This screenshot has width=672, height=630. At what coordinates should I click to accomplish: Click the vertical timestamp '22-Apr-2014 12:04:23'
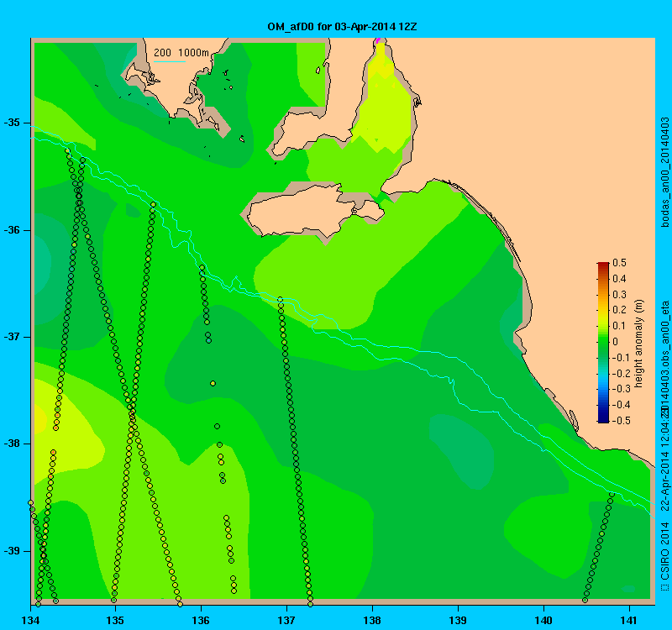point(664,459)
